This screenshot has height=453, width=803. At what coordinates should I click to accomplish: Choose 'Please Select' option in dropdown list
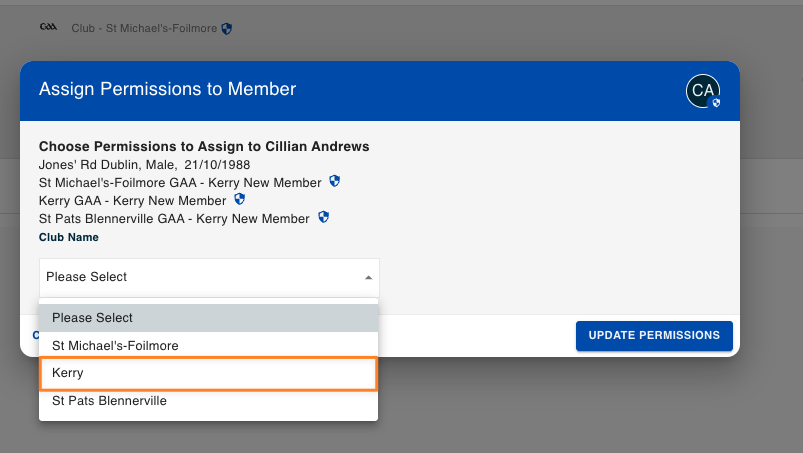point(208,318)
